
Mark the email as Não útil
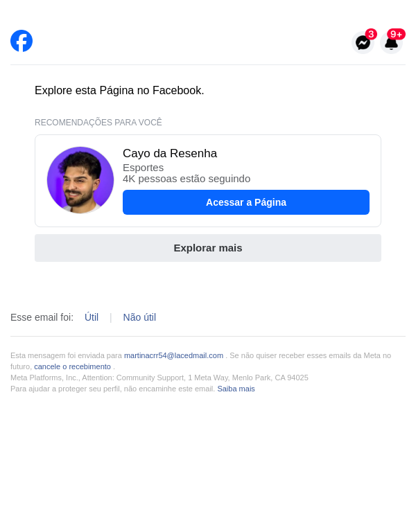click(139, 317)
